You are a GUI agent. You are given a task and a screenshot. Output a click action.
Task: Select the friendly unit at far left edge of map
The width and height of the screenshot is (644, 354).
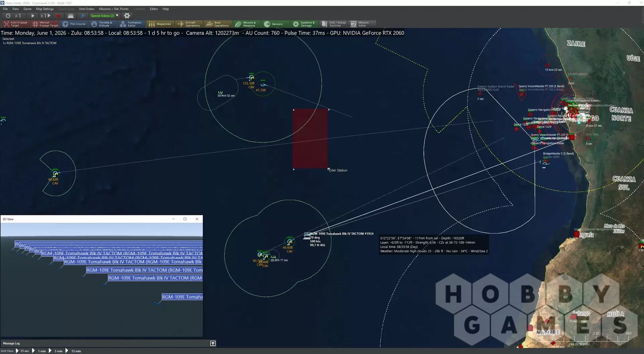3,120
